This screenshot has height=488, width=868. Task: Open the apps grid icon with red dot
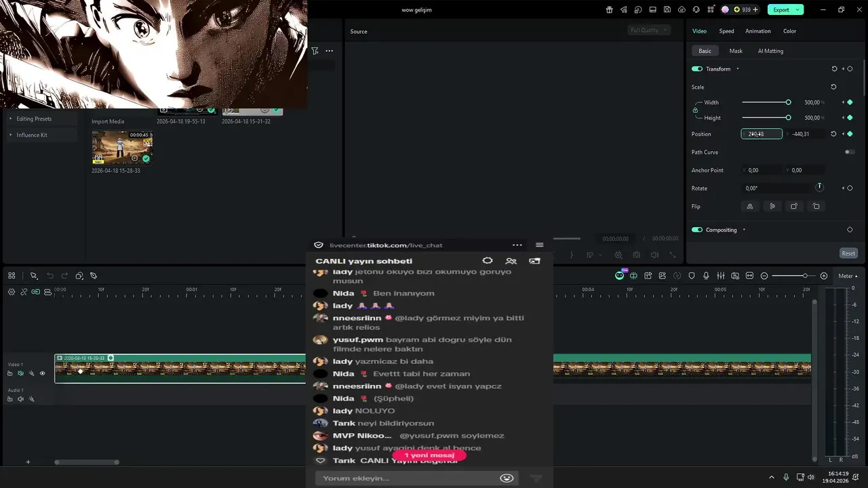711,9
